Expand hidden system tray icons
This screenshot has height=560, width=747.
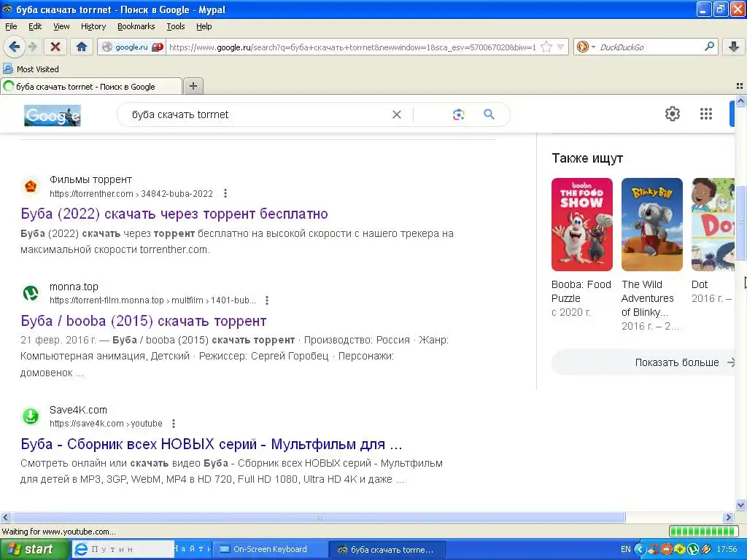pyautogui.click(x=640, y=550)
